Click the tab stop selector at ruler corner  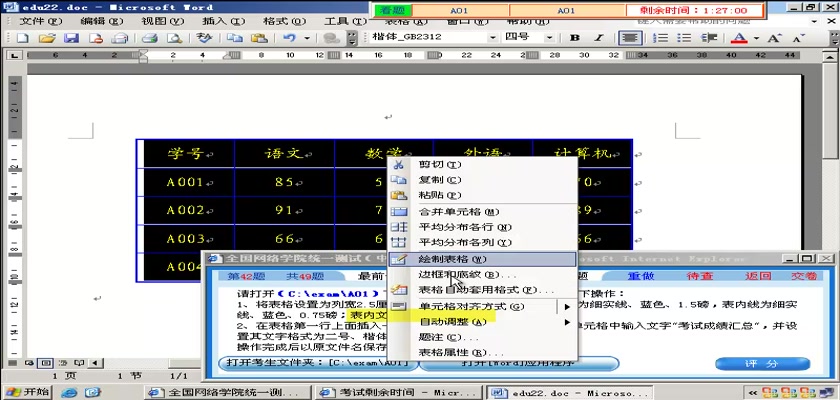tap(14, 55)
